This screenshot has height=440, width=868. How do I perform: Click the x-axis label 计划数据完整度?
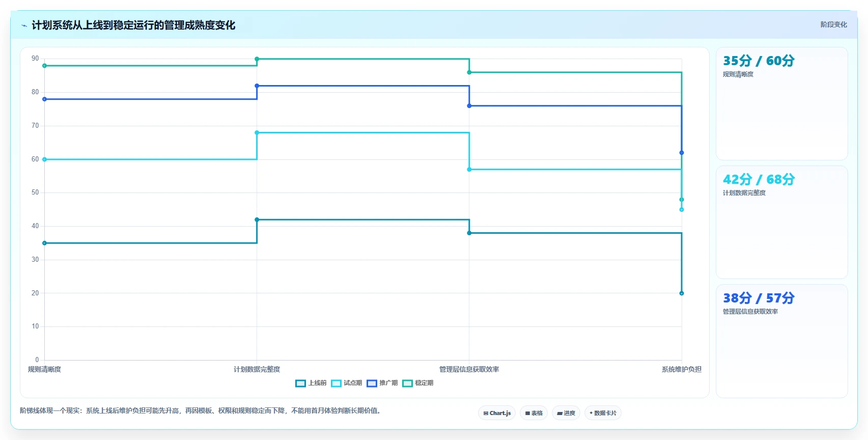tap(257, 370)
